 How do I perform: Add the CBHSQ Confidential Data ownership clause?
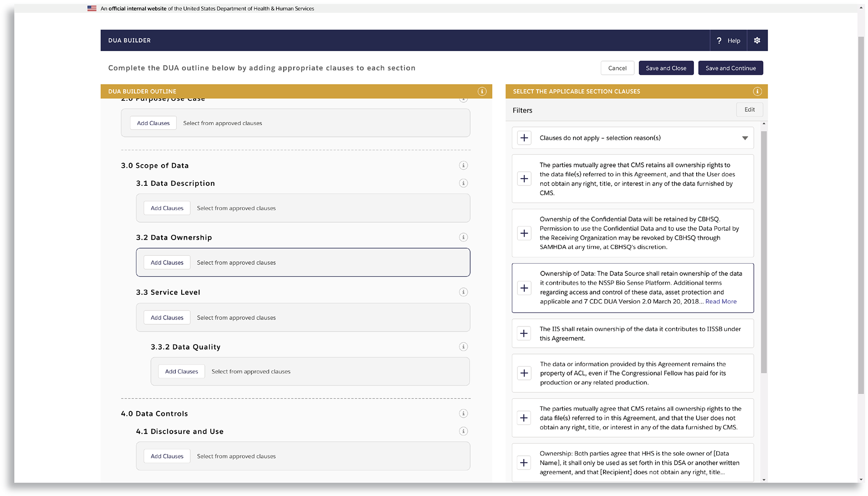pyautogui.click(x=524, y=233)
